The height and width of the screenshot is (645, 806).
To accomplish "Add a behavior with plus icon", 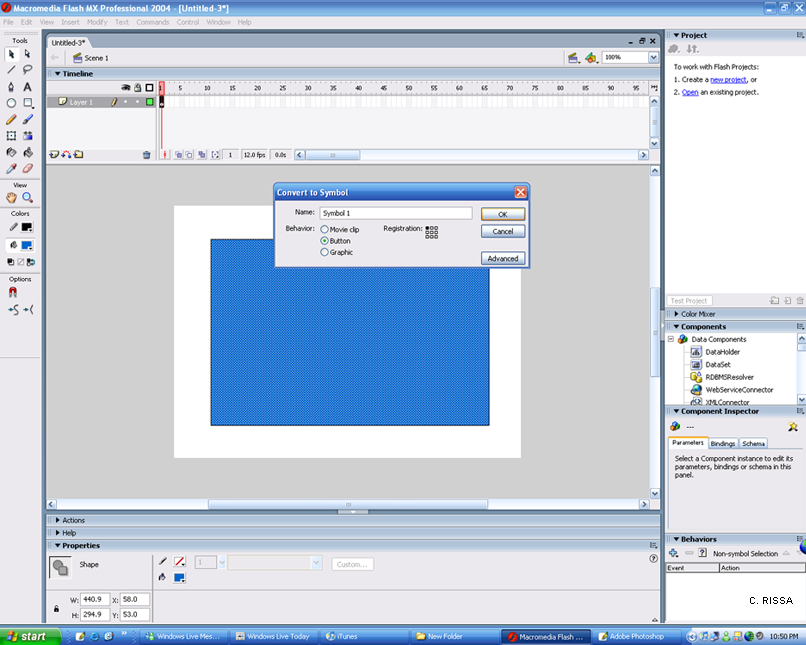I will click(673, 553).
